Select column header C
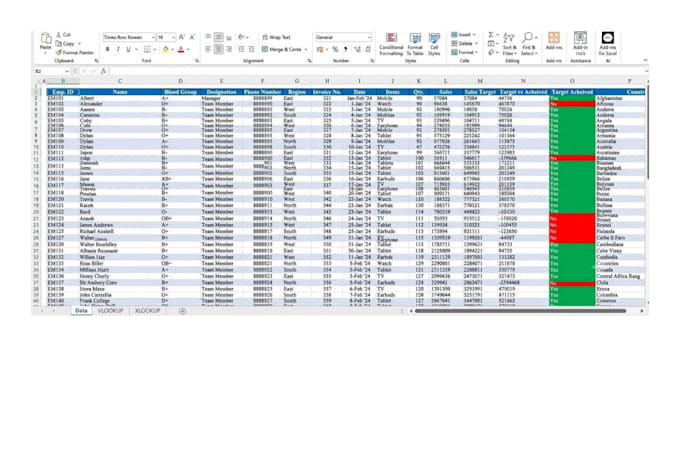This screenshot has width=680, height=459. pos(120,81)
